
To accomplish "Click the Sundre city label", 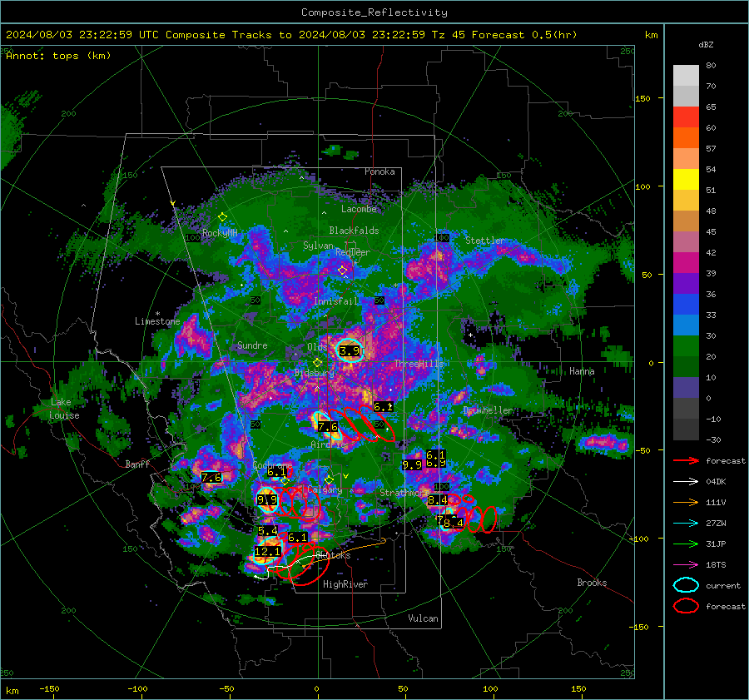I will pos(252,345).
